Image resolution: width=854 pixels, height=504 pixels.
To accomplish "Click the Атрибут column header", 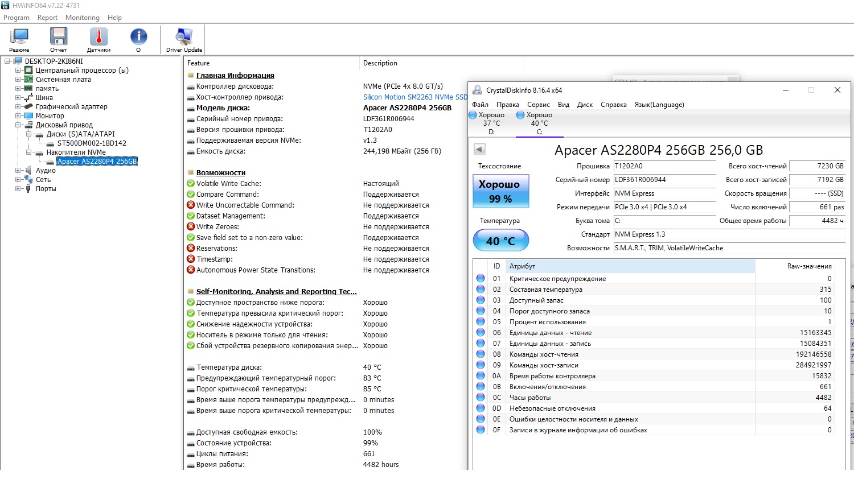I will pos(631,266).
